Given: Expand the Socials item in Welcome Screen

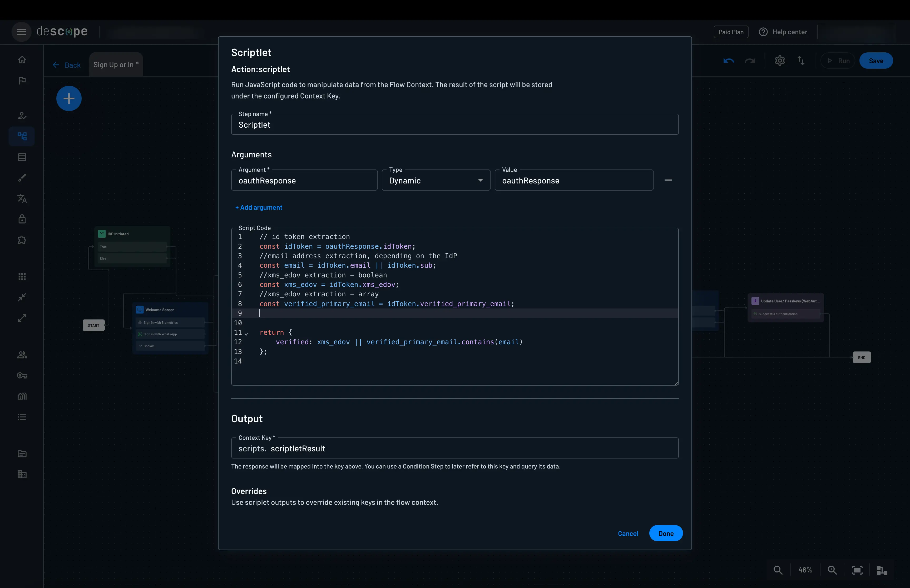Looking at the screenshot, I should click(x=170, y=346).
